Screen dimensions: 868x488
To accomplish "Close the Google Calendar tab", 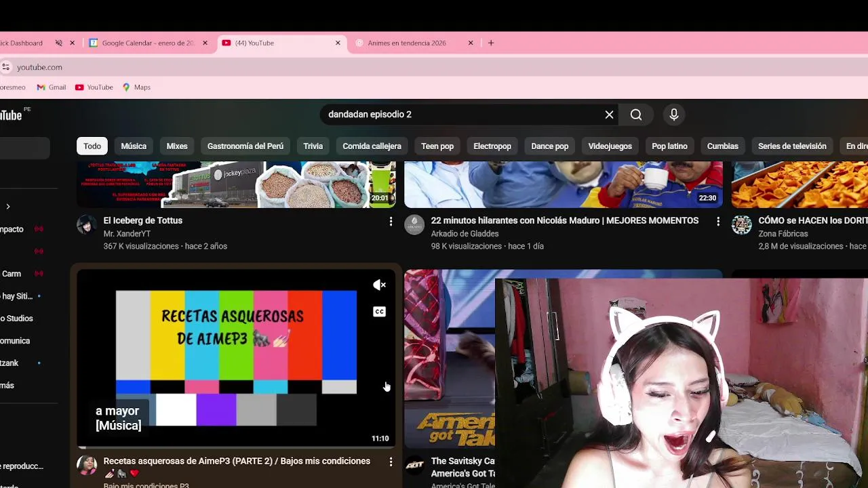I will 205,43.
